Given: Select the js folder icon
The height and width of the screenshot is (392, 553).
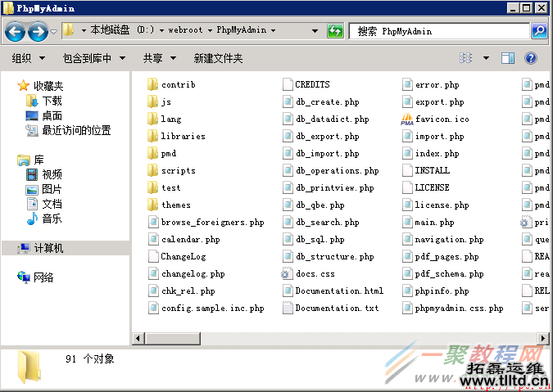Looking at the screenshot, I should tap(152, 101).
